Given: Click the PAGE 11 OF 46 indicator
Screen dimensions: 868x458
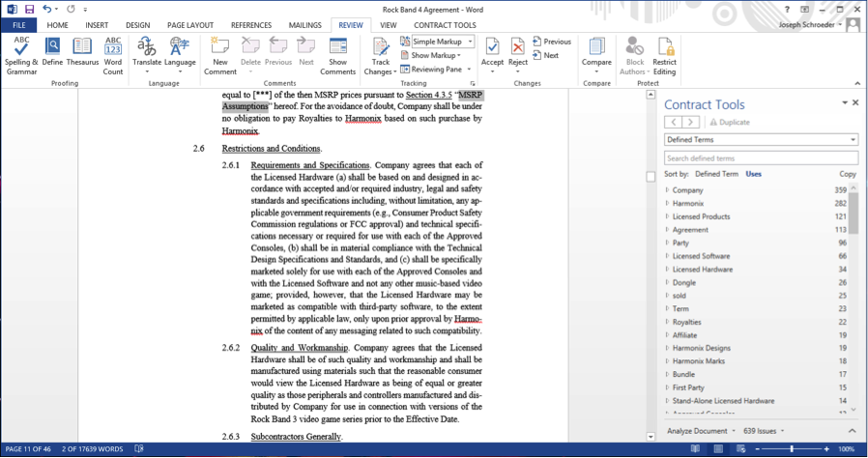Looking at the screenshot, I should (x=28, y=449).
